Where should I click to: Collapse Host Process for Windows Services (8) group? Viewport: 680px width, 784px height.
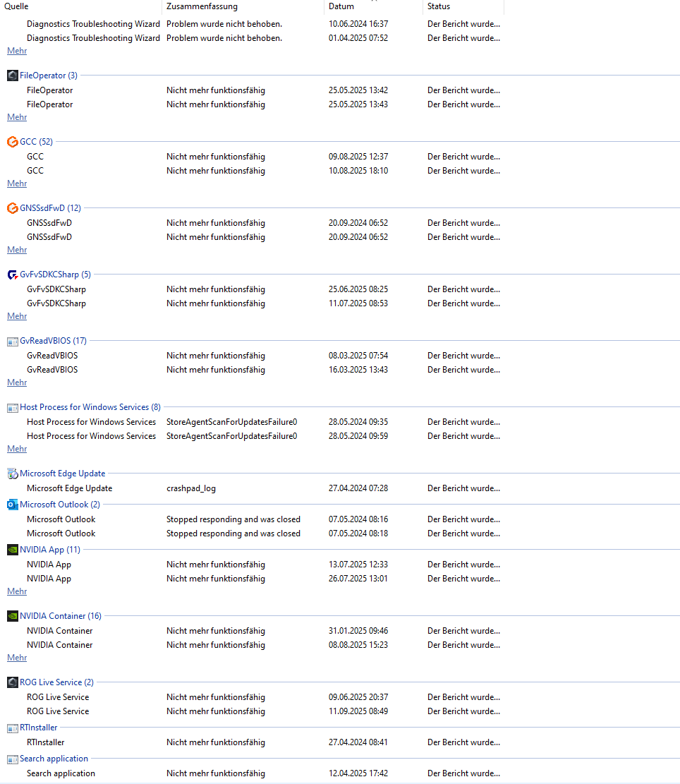click(x=90, y=407)
